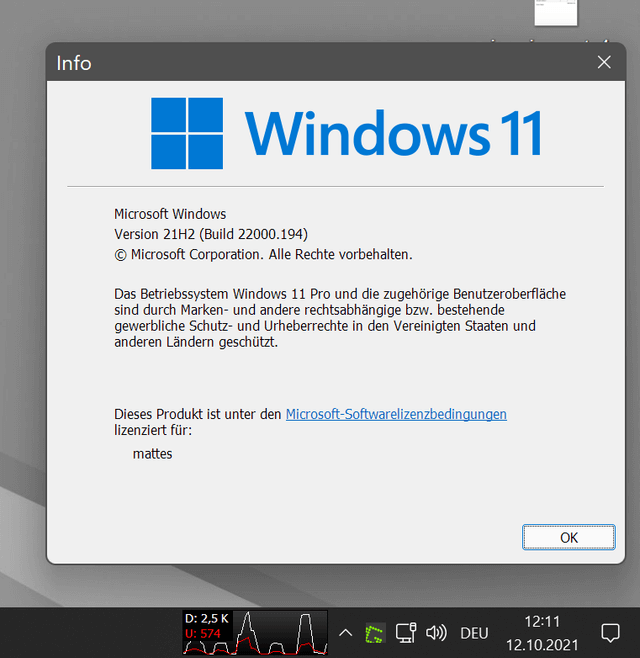Viewport: 640px width, 658px height.
Task: Switch input language via DEU indicator
Action: 474,633
